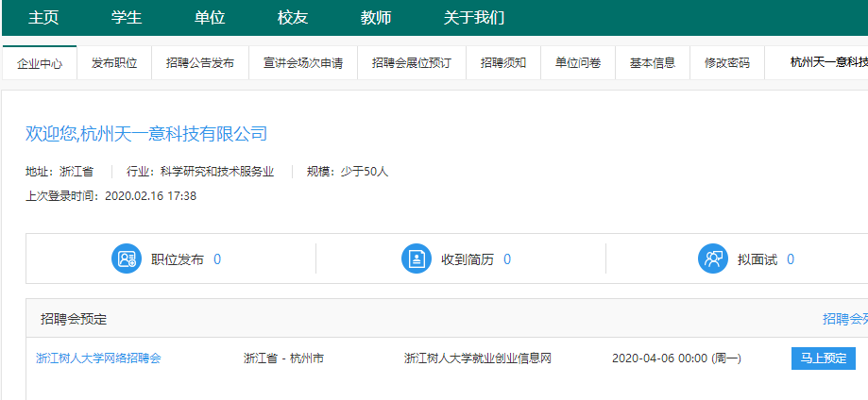Viewport: 868px width, 400px height.
Task: View the 招聘须知 tab
Action: pos(503,63)
